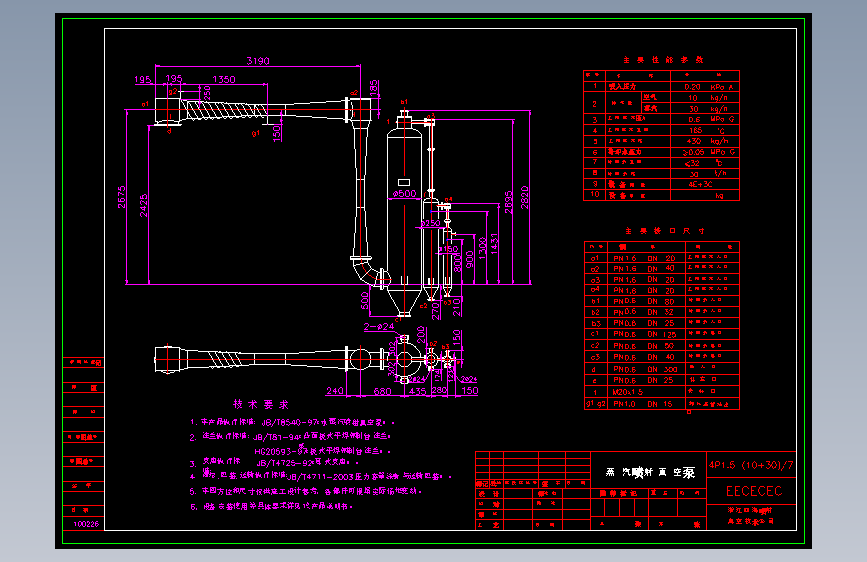867x562 pixels.
Task: Click the 3190 overall length dimension
Action: click(x=258, y=60)
